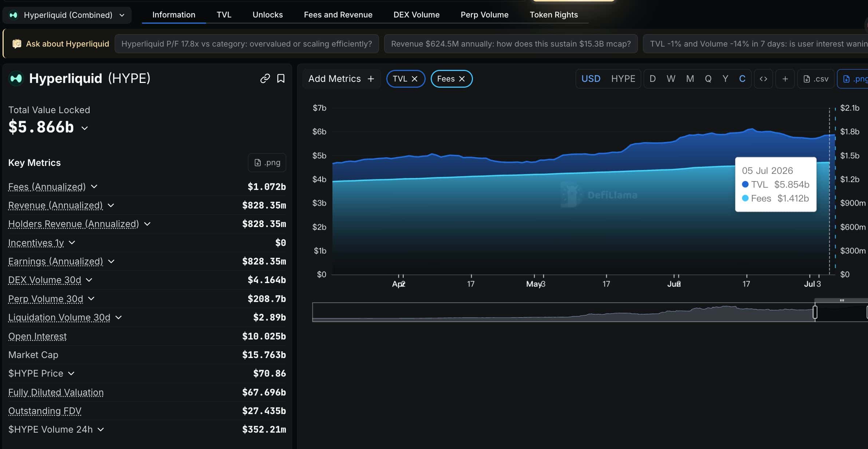Click the embed chart code icon
Screen dimensions: 868x449
coord(764,79)
